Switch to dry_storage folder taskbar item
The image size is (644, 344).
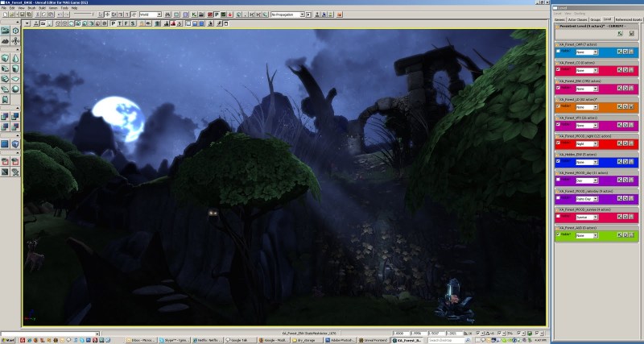(x=308, y=340)
